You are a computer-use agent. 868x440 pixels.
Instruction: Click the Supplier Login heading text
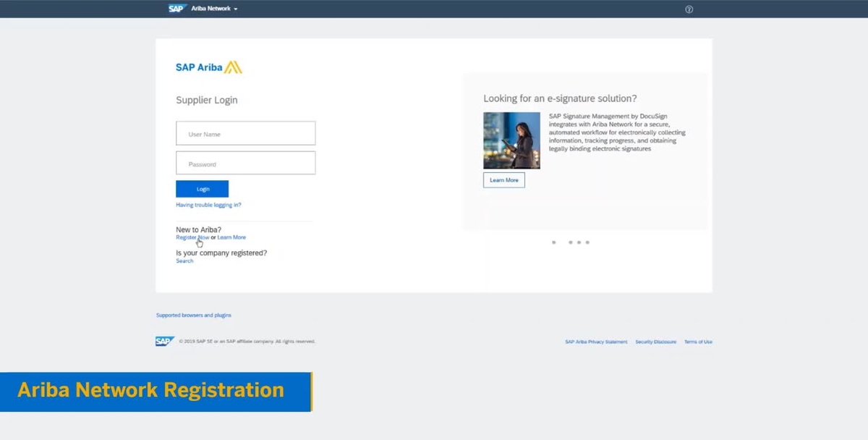[x=207, y=101]
